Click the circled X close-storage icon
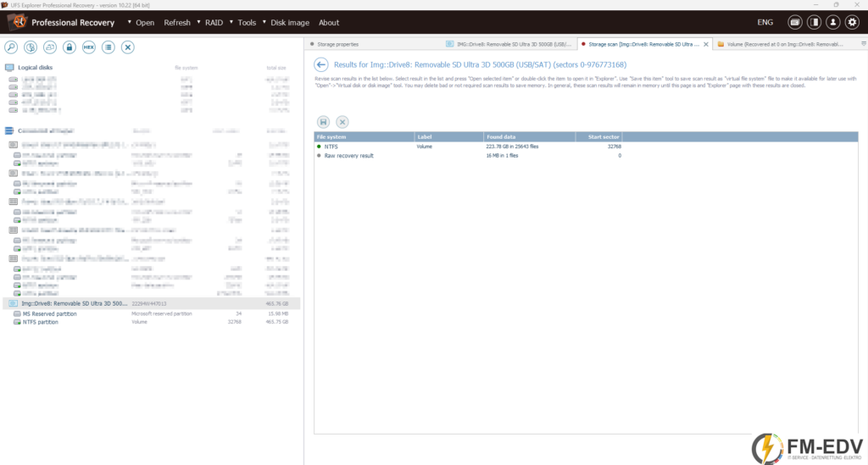 [x=128, y=47]
